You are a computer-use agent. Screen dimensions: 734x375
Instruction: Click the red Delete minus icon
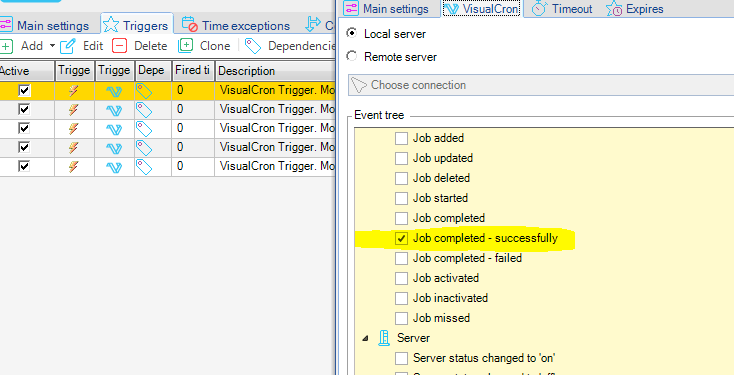pos(120,46)
